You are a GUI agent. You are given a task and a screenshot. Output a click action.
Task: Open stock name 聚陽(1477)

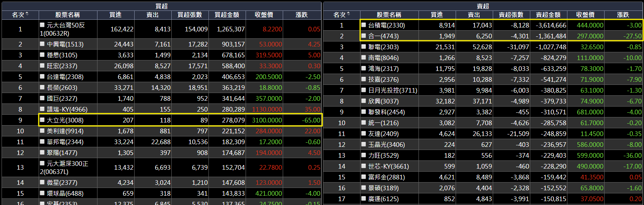[x=62, y=153]
